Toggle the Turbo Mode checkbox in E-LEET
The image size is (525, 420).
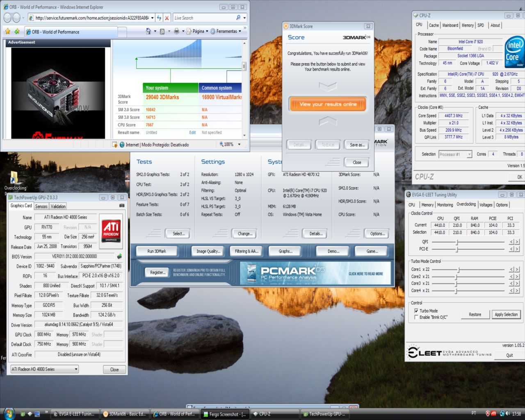416,311
